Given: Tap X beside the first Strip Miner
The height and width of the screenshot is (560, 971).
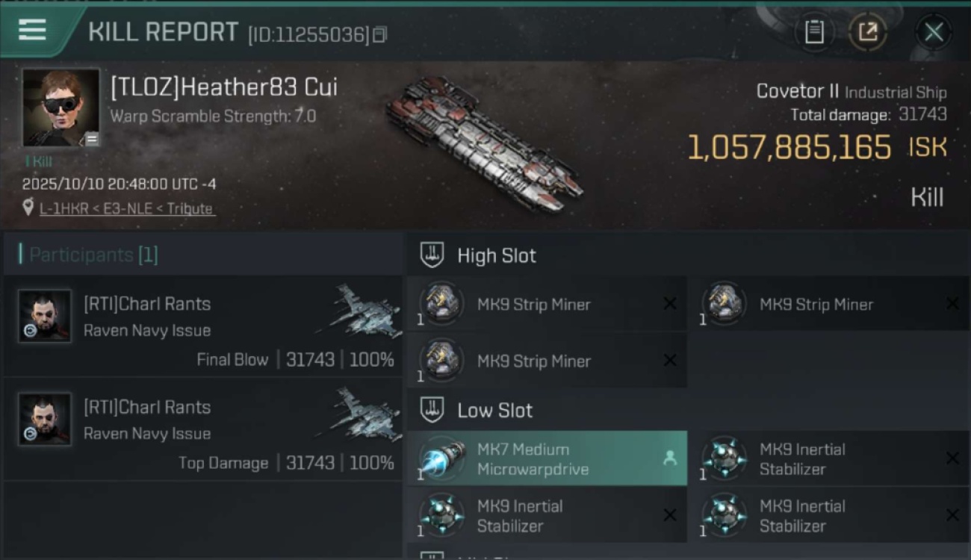Looking at the screenshot, I should [x=669, y=303].
